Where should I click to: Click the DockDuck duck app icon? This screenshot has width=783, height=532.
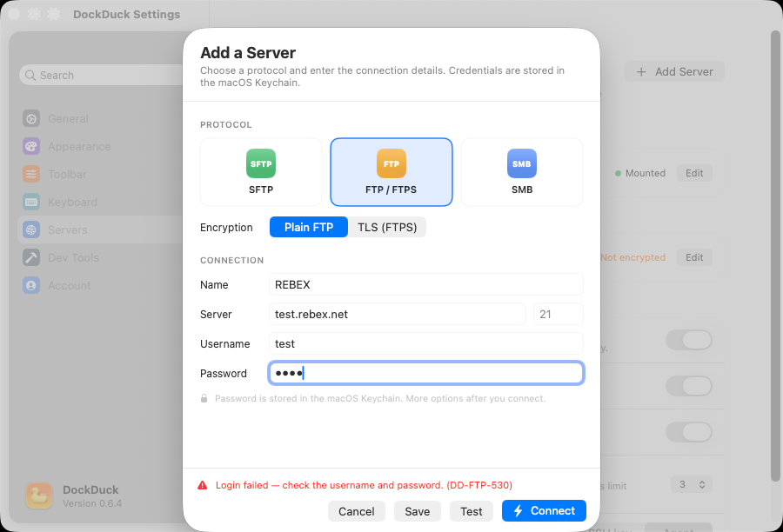pyautogui.click(x=39, y=496)
